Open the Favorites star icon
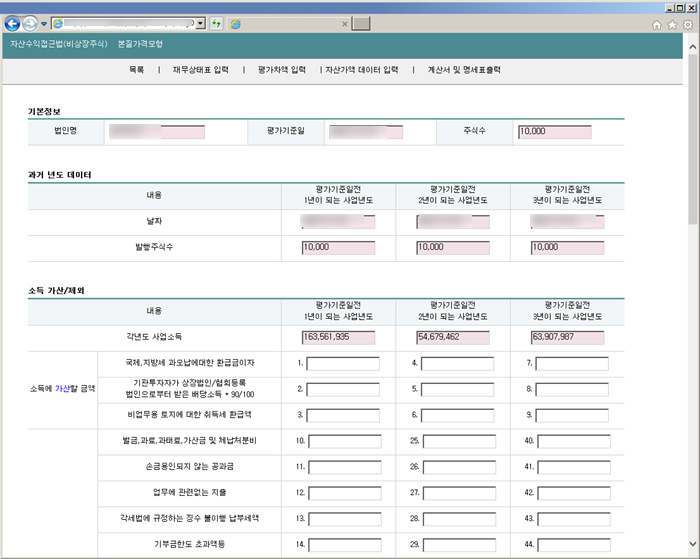This screenshot has width=700, height=559. pos(672,25)
